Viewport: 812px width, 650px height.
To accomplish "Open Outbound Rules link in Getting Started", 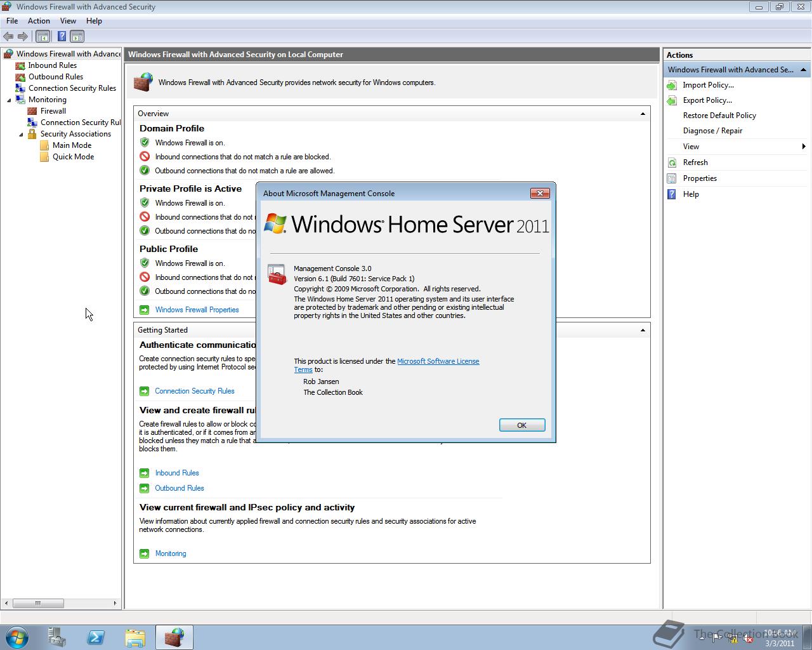I will click(x=180, y=488).
